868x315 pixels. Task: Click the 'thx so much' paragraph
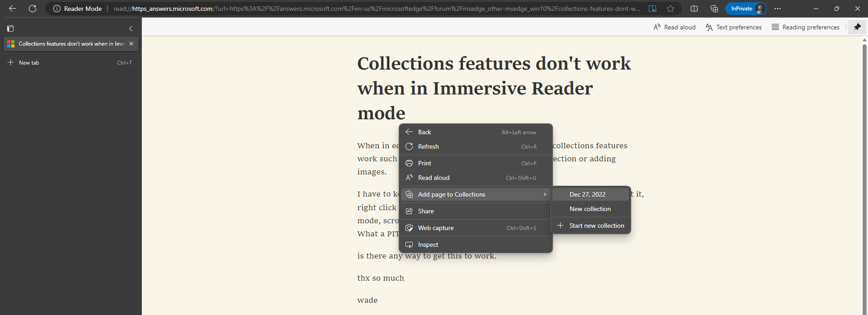pos(381,278)
